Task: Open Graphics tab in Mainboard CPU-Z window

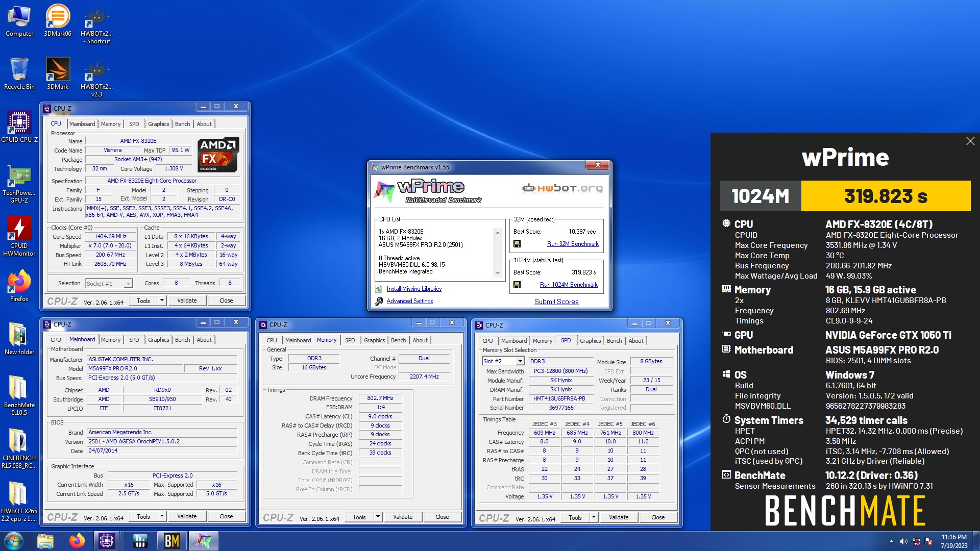Action: click(158, 340)
